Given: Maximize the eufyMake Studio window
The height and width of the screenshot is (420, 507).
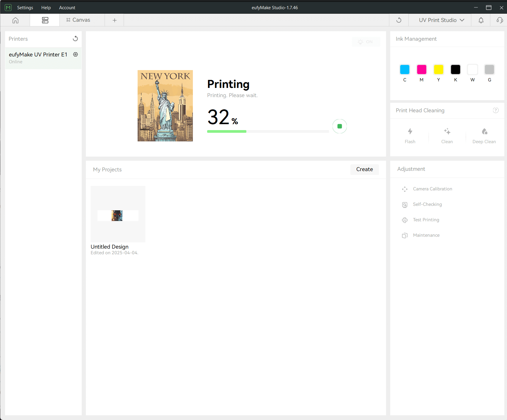Looking at the screenshot, I should point(489,7).
